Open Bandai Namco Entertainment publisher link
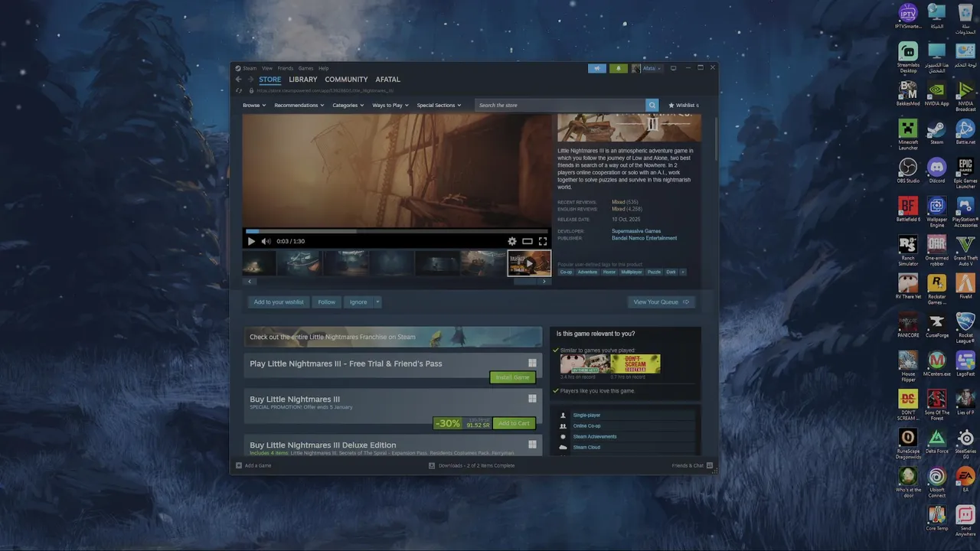This screenshot has height=551, width=980. point(644,238)
